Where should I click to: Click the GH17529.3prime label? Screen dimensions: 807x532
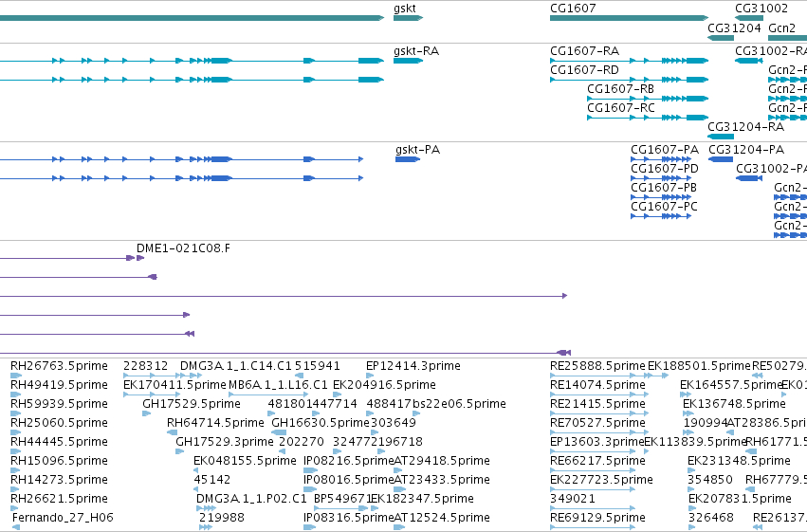225,442
